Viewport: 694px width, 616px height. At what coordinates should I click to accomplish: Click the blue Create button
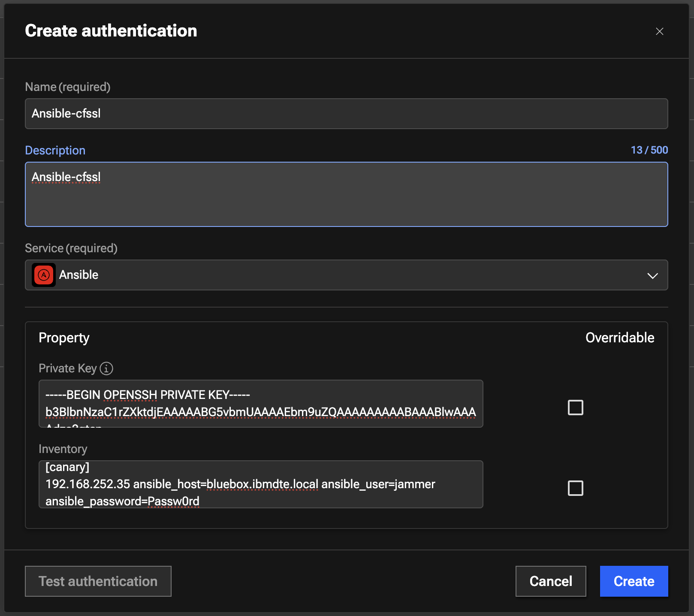click(x=634, y=581)
